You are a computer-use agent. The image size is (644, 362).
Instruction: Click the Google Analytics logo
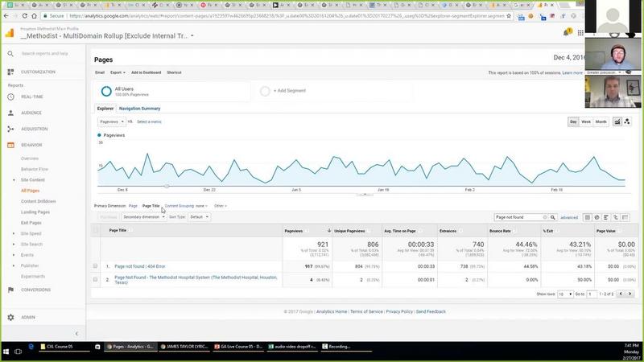(10, 33)
